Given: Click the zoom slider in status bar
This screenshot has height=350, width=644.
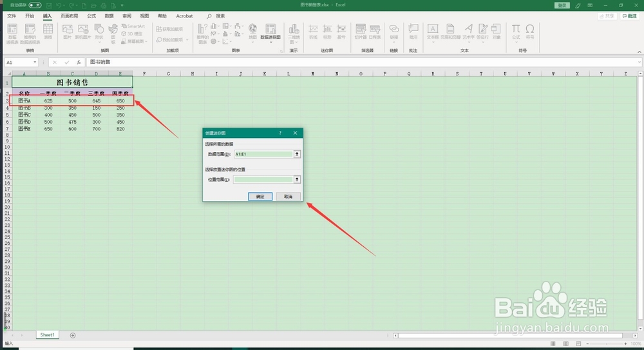Looking at the screenshot, I should point(606,344).
